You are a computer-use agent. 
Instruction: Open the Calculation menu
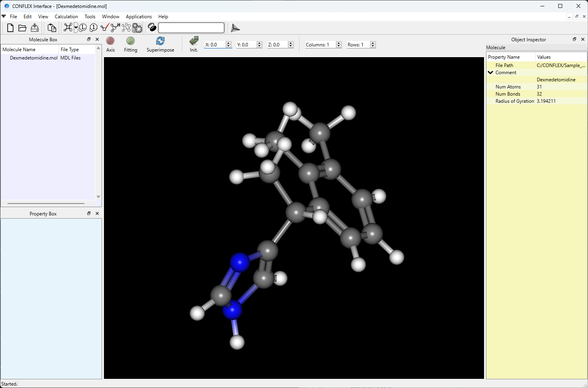[66, 17]
